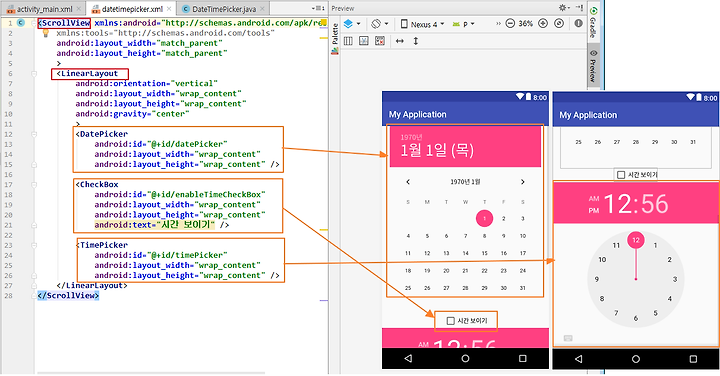Open the Palette side tab
The image size is (720, 376).
point(335,39)
